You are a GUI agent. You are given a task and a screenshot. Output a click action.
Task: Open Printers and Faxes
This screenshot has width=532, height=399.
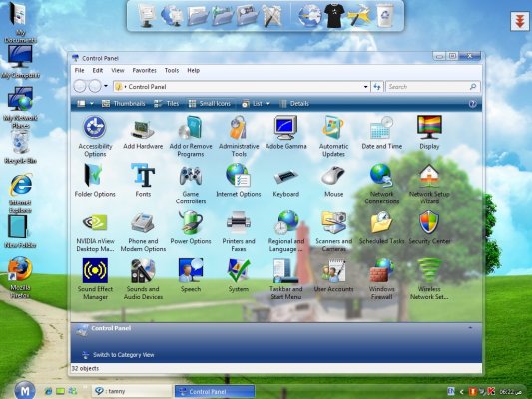pyautogui.click(x=239, y=232)
